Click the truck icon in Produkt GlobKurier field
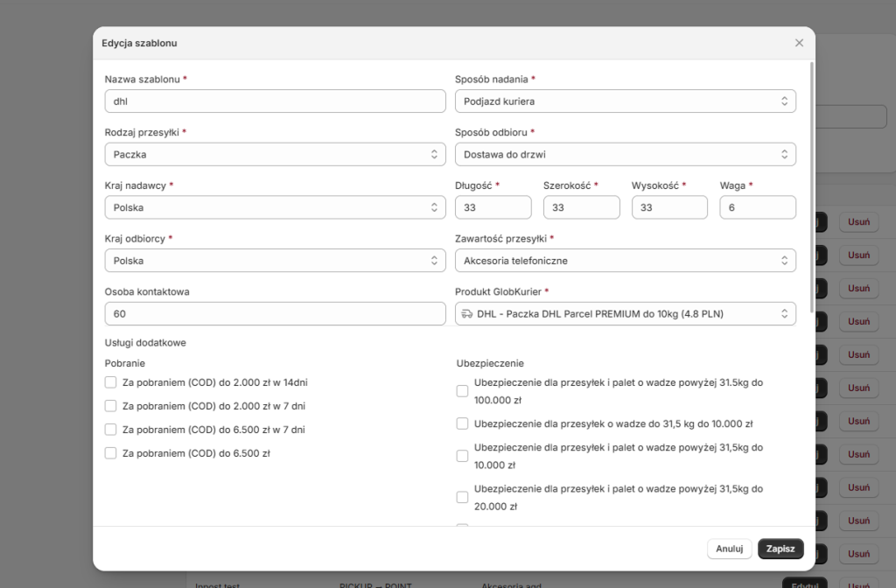896x588 pixels. click(x=467, y=314)
